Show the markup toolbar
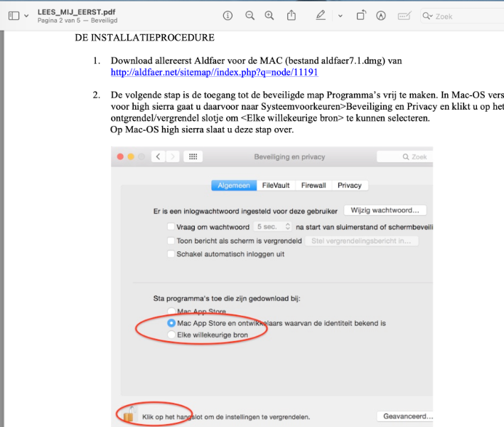Screen dimensions: 504x427 pyautogui.click(x=381, y=16)
